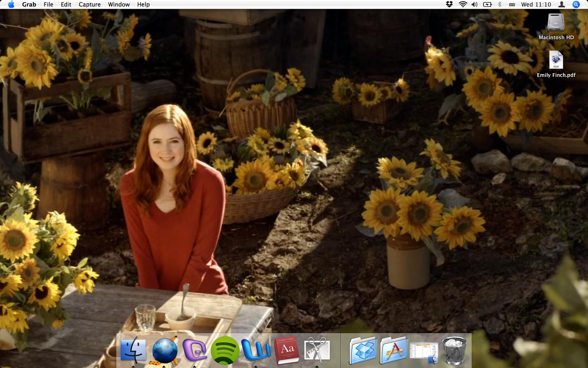
Task: Open the Dropbox status bar menu
Action: [449, 4]
